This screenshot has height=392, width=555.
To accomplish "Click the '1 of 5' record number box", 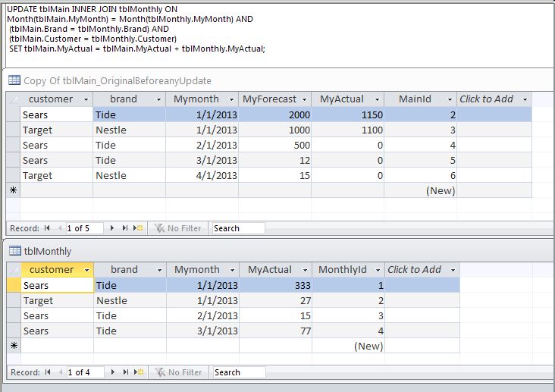I will click(x=84, y=228).
